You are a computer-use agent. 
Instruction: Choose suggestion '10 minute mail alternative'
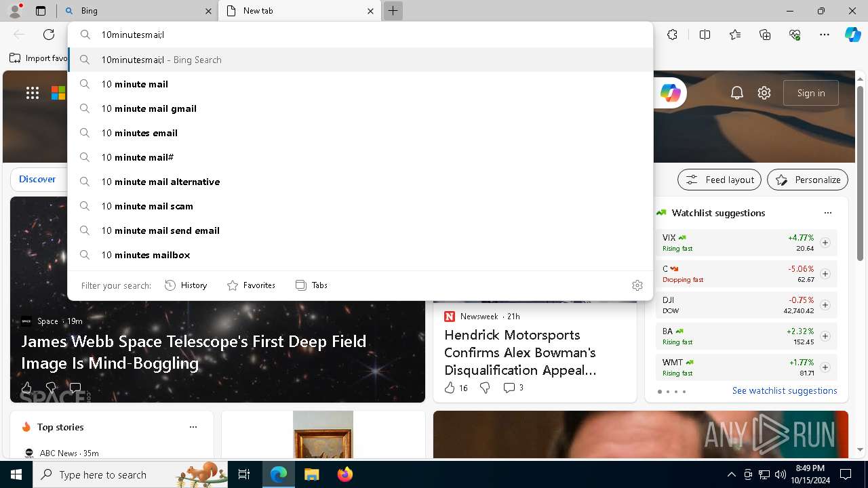pyautogui.click(x=360, y=182)
